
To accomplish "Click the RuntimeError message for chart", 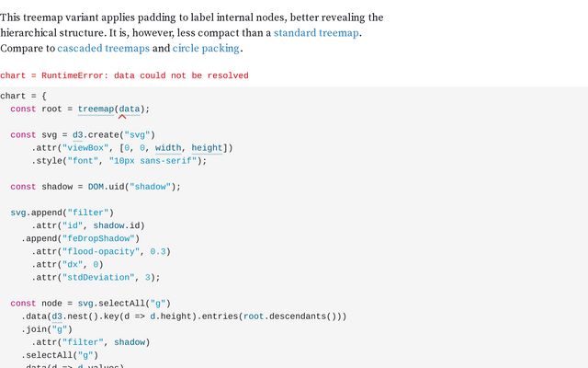I will [x=124, y=75].
